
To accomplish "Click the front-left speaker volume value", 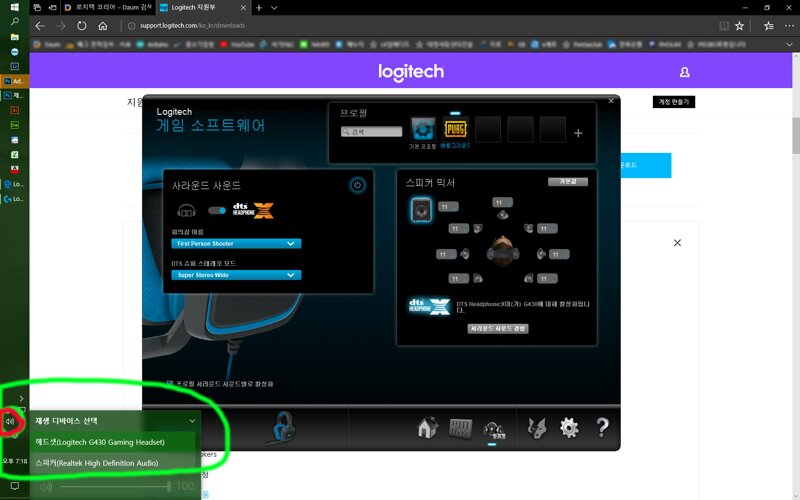I will tap(458, 229).
